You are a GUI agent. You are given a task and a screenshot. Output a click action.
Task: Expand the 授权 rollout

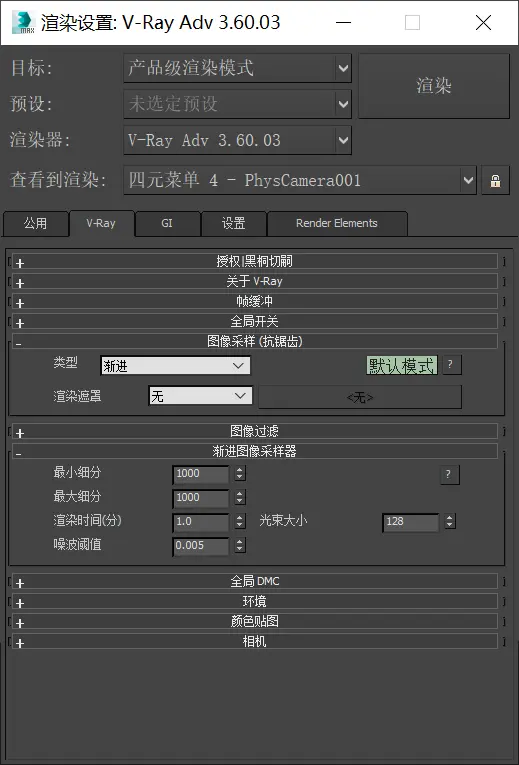[255, 262]
